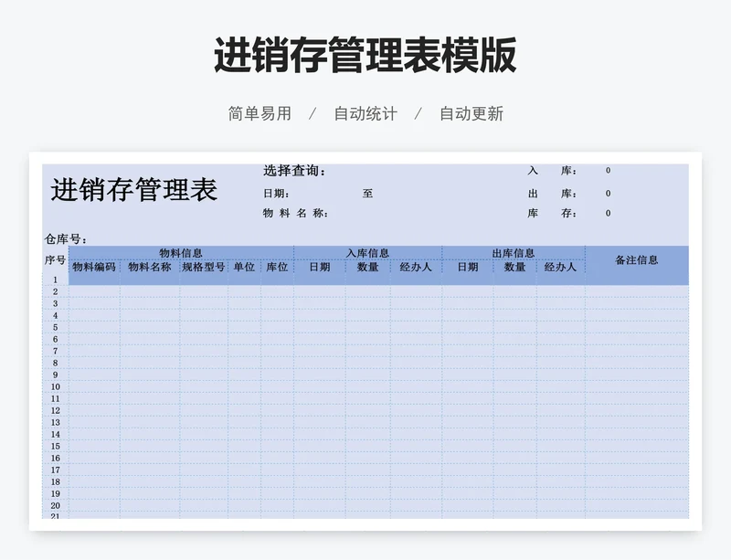Click row number 10 in 序号 column
Viewport: 731px width, 560px height.
coord(56,387)
